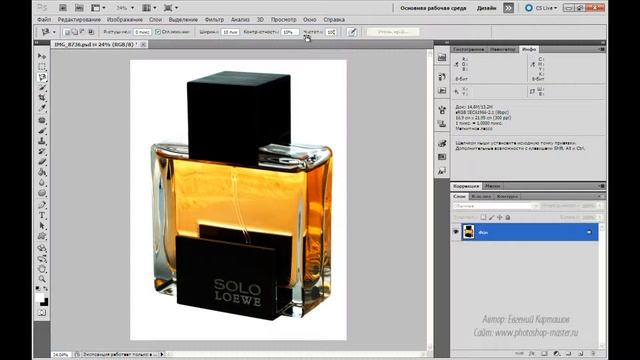The image size is (640, 360).
Task: Open the background color swatch picker
Action: (44, 302)
